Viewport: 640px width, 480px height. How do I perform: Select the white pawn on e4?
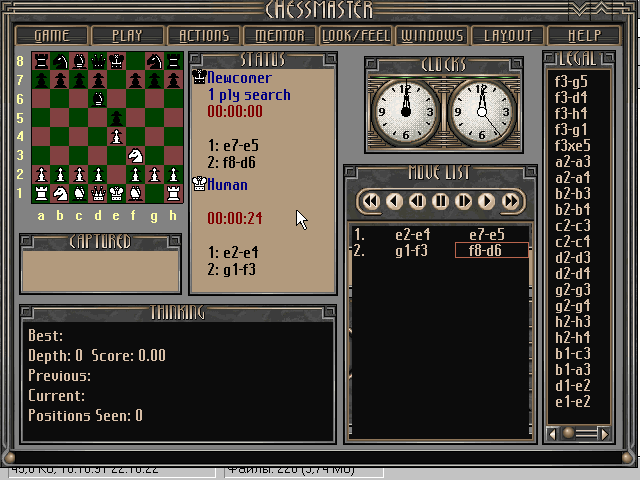(x=117, y=137)
